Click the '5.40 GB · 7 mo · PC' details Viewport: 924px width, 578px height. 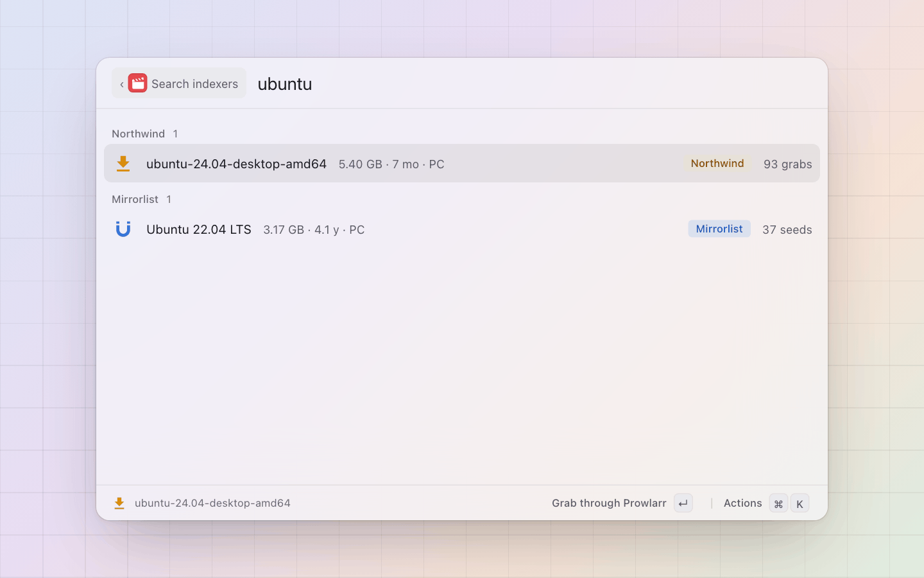(391, 164)
